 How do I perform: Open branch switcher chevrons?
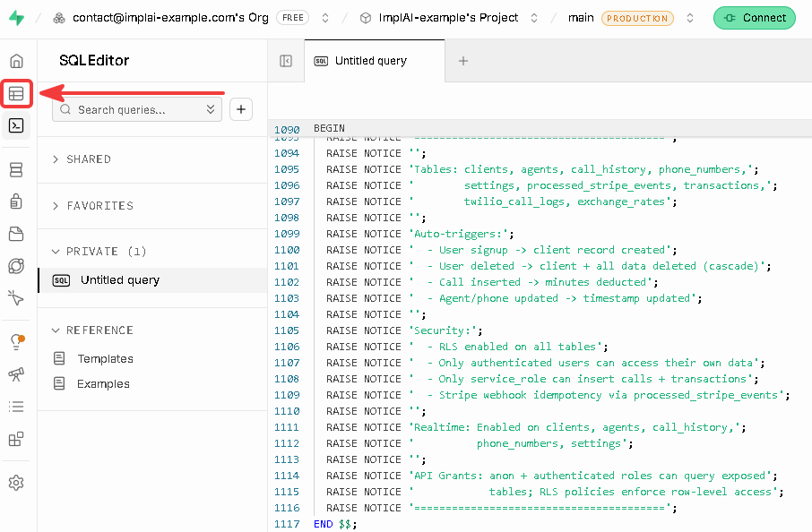(690, 18)
